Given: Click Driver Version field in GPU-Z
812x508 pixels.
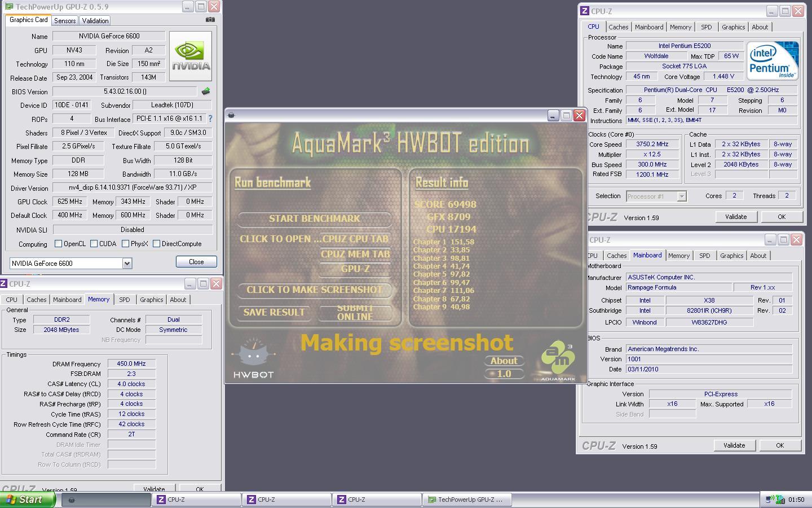Looking at the screenshot, I should point(133,187).
